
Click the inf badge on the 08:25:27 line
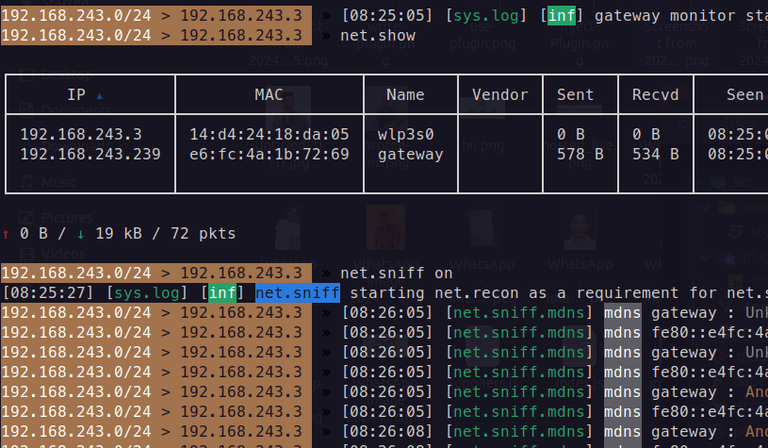click(222, 293)
